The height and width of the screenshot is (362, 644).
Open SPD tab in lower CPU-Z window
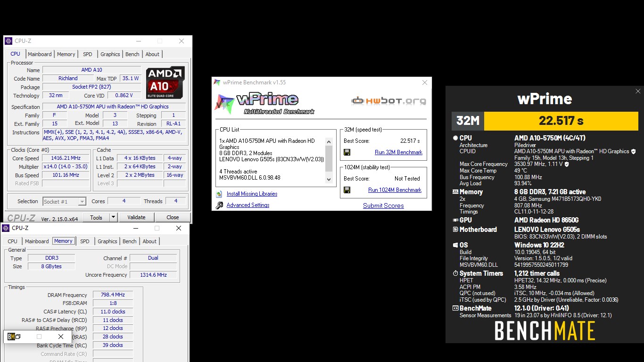[x=85, y=241]
